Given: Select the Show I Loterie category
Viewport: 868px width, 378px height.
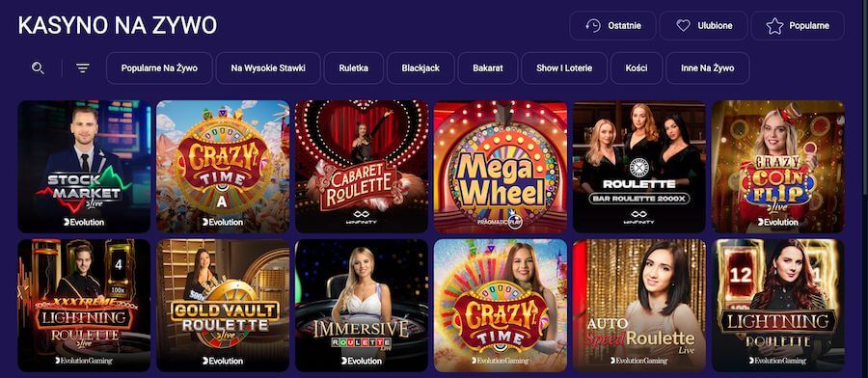Looking at the screenshot, I should [564, 68].
